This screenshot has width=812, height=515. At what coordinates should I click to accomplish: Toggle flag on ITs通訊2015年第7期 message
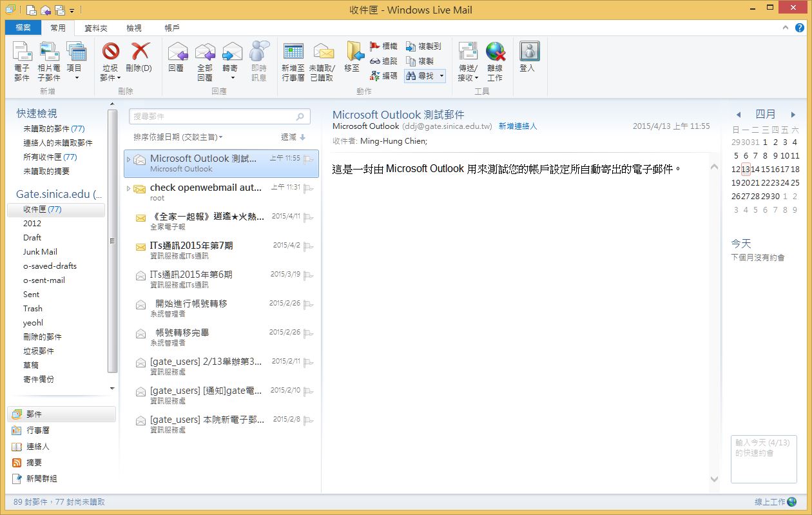(309, 246)
